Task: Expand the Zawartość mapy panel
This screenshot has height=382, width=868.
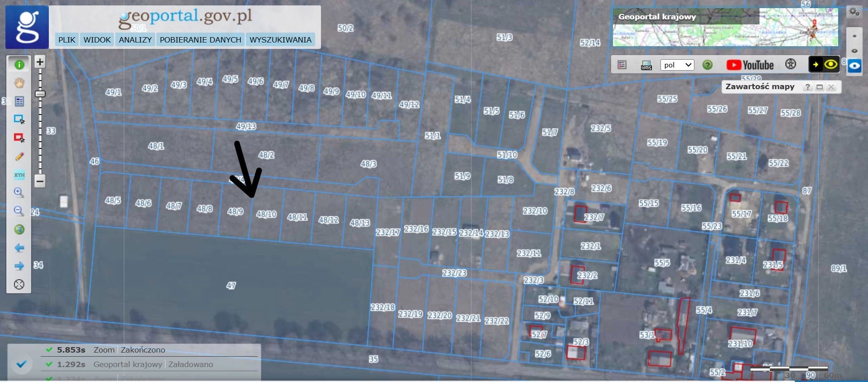Action: (819, 87)
